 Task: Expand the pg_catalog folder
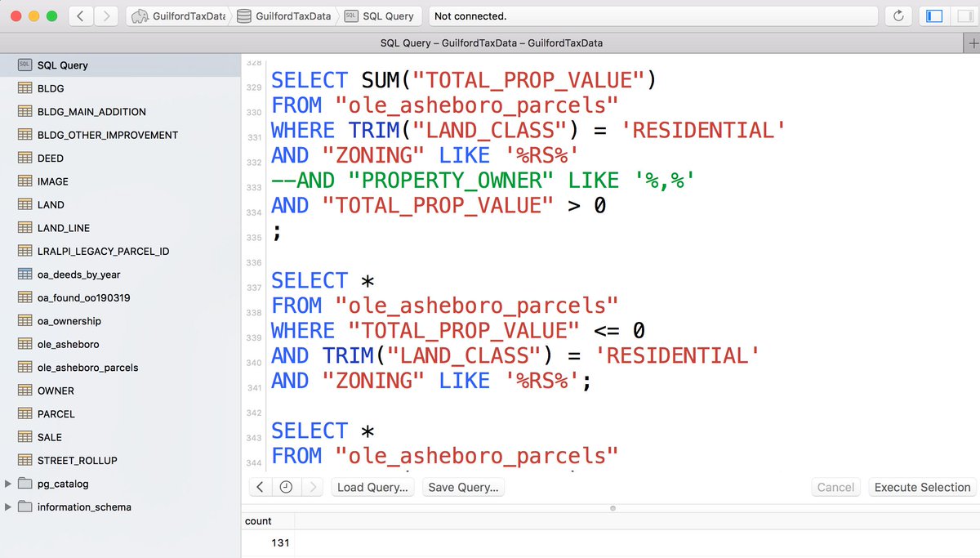pos(8,484)
